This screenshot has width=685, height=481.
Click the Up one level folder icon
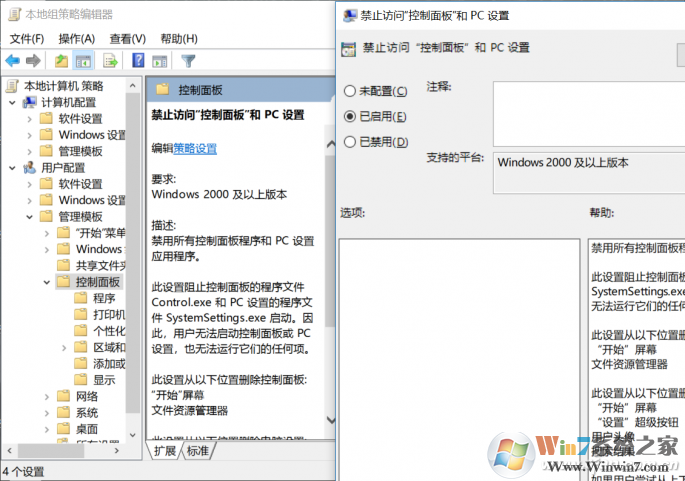point(61,61)
